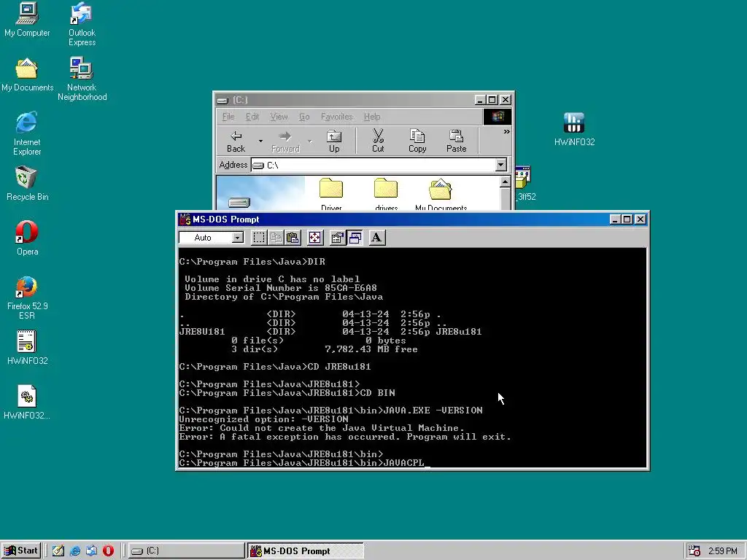Select the My Computer desktop icon
This screenshot has width=747, height=560.
click(27, 19)
